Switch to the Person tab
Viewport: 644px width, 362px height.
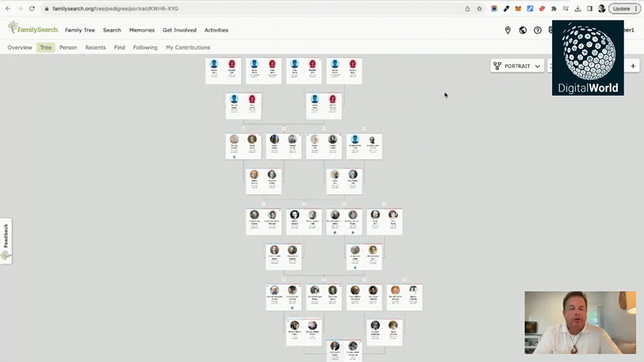click(68, 47)
